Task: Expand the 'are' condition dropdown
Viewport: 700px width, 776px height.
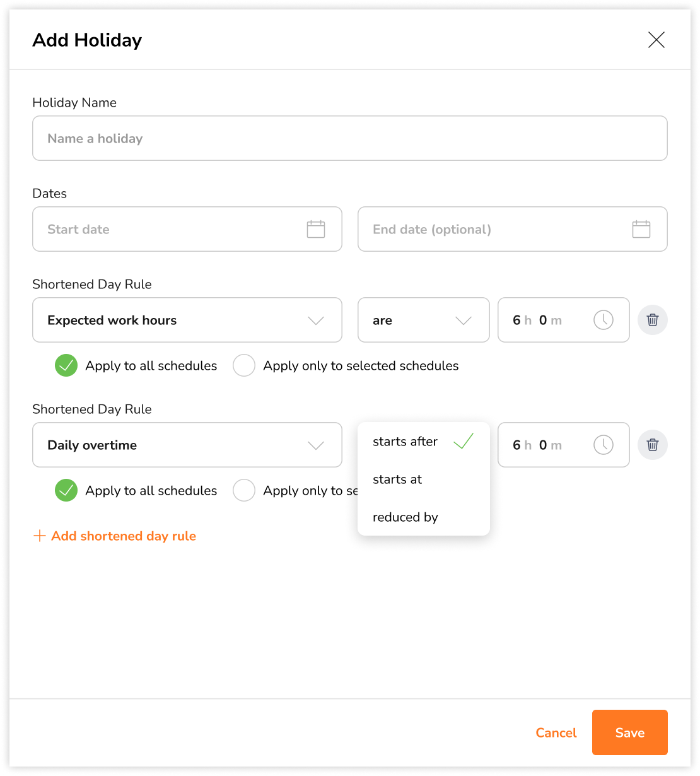Action: [423, 320]
